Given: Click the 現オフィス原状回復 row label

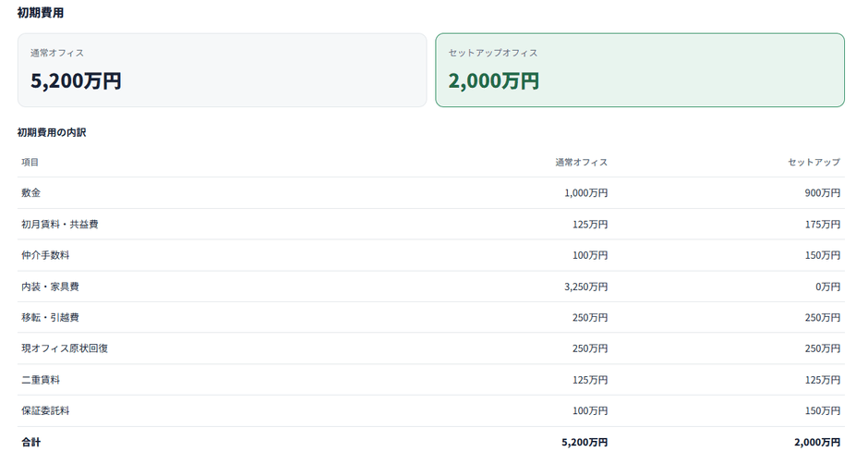Looking at the screenshot, I should [x=65, y=348].
